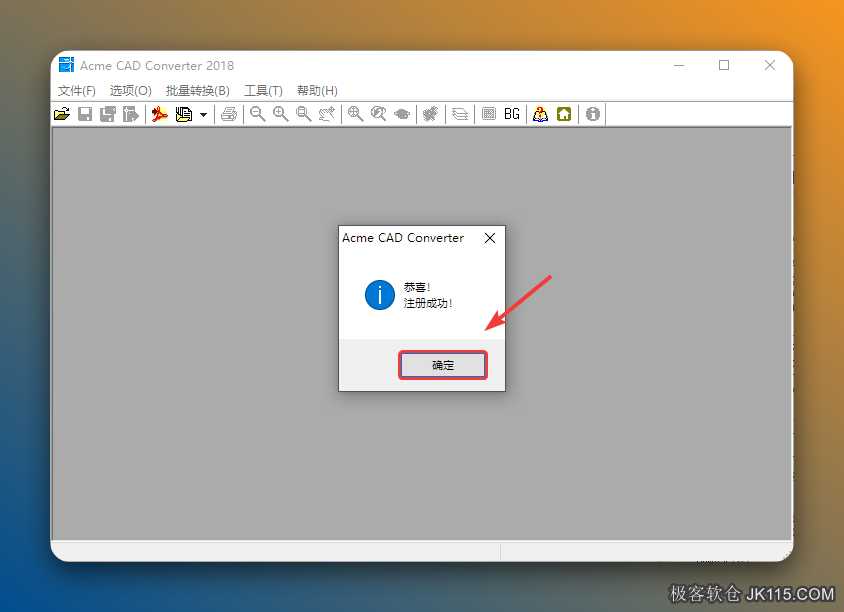This screenshot has width=844, height=612.
Task: Open the Help book icon
Action: [540, 114]
